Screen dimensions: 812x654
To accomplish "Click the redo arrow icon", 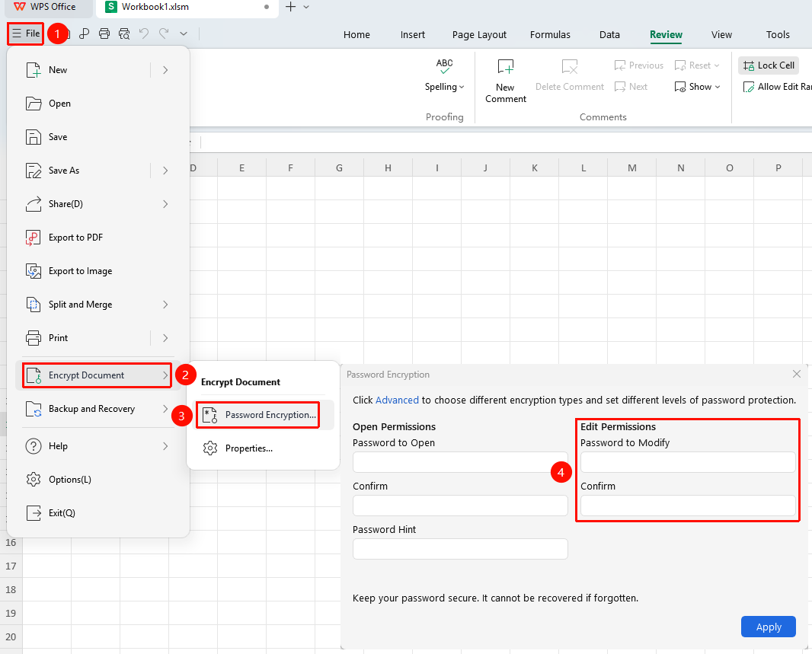I will 164,33.
